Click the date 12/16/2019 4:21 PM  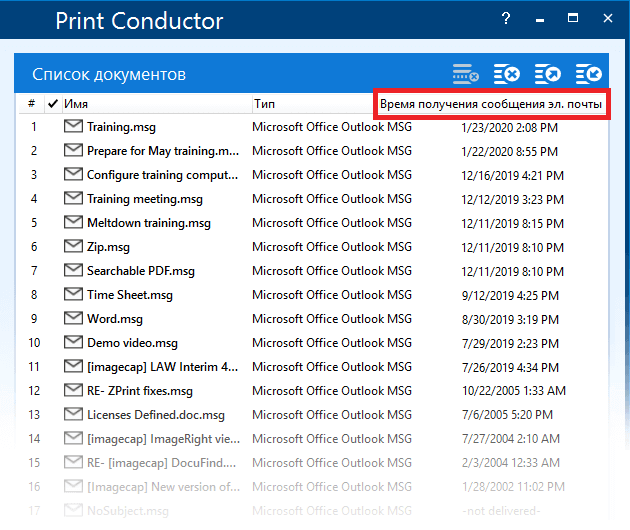point(513,175)
